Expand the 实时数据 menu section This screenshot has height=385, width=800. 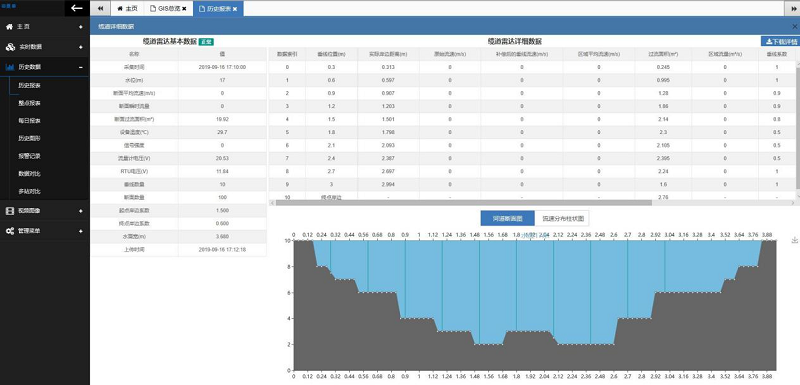coord(81,47)
